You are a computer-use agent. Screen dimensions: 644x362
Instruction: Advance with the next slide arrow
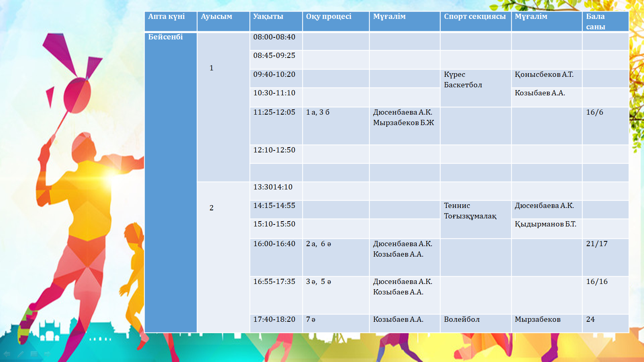pos(47,354)
